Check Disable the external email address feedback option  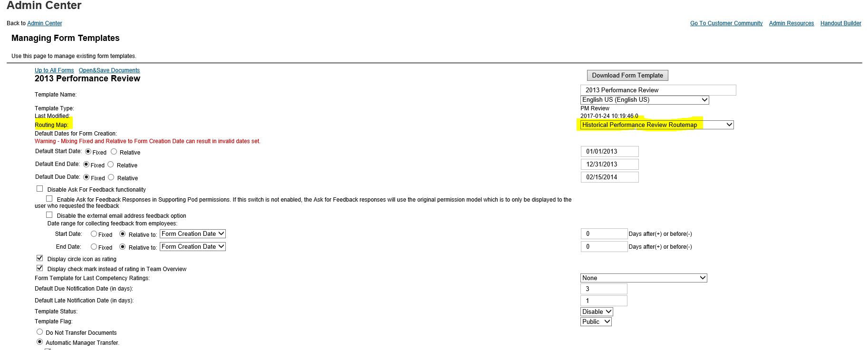(49, 215)
